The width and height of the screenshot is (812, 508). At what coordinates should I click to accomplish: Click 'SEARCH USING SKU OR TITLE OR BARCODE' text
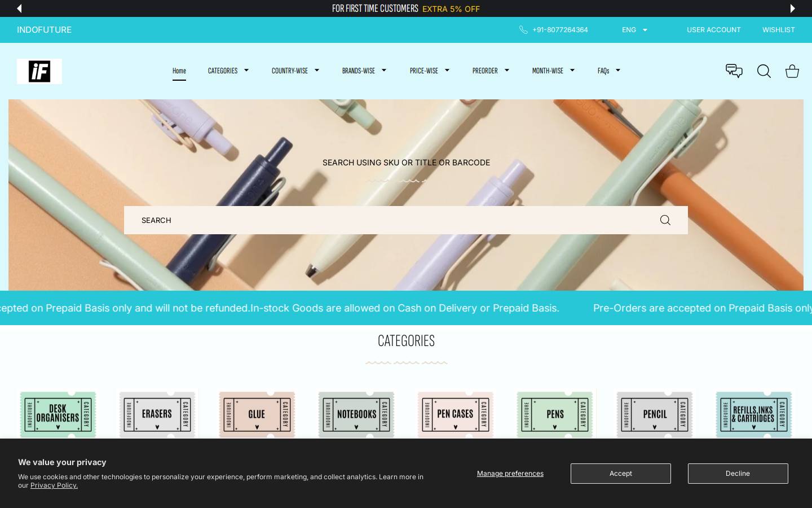pos(406,163)
